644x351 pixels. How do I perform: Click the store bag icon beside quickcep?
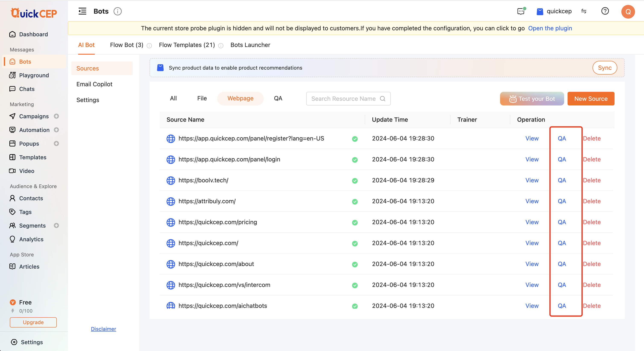[x=540, y=12]
